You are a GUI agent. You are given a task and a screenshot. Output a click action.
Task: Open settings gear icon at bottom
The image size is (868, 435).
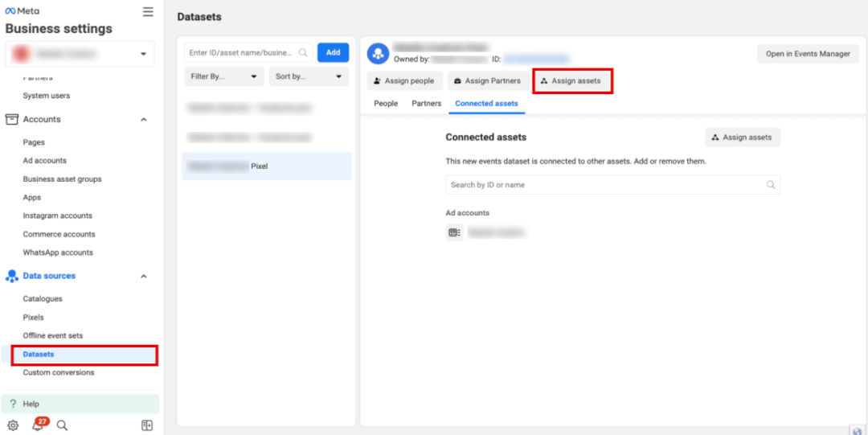13,425
